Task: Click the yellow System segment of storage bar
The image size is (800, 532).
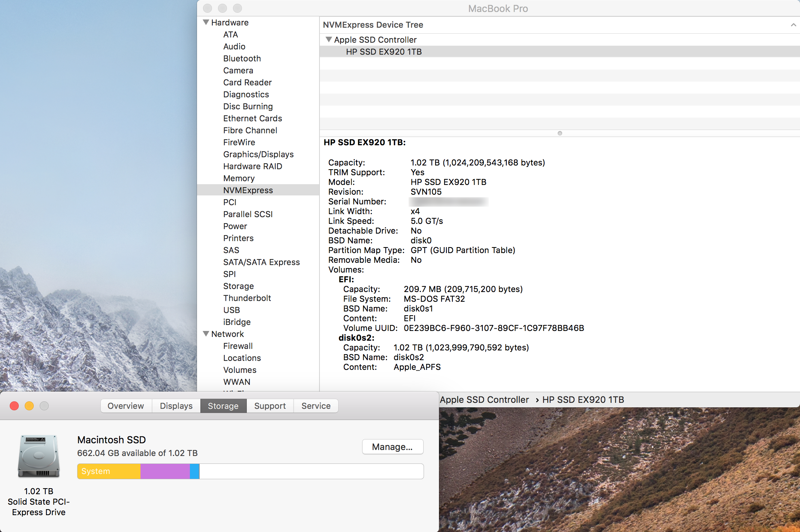Action: (x=109, y=471)
